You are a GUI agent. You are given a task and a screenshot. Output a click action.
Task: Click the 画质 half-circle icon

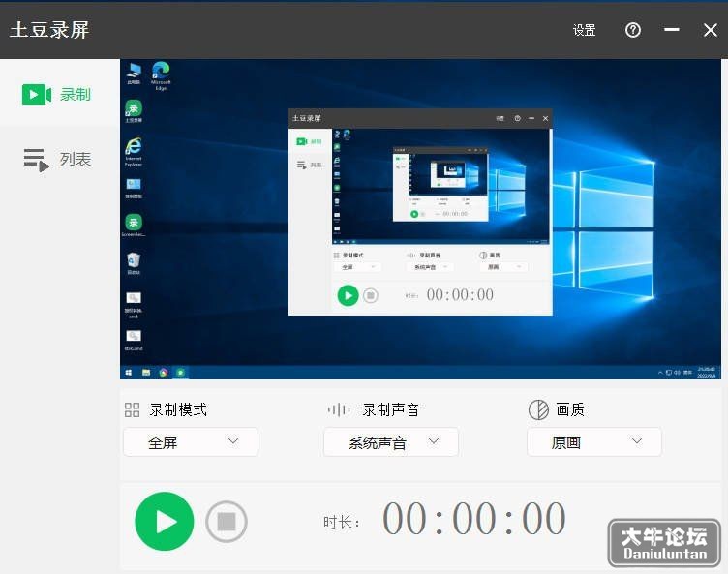coord(538,409)
